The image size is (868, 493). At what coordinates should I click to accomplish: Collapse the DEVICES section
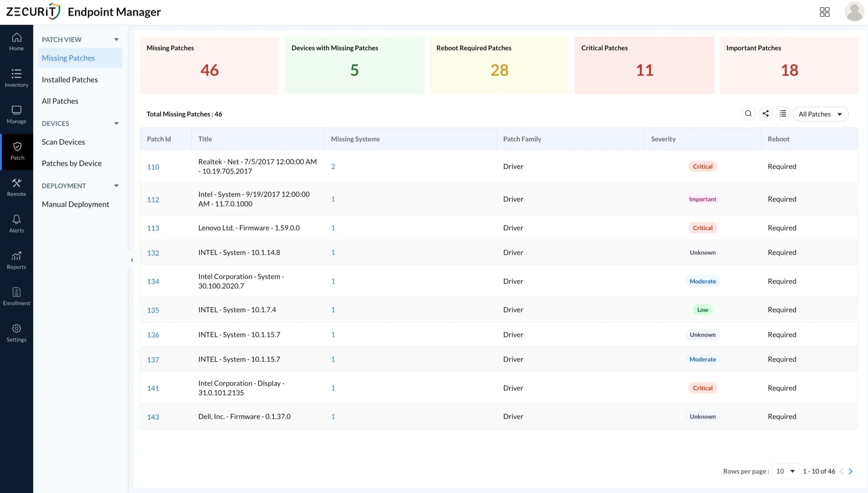(x=116, y=124)
